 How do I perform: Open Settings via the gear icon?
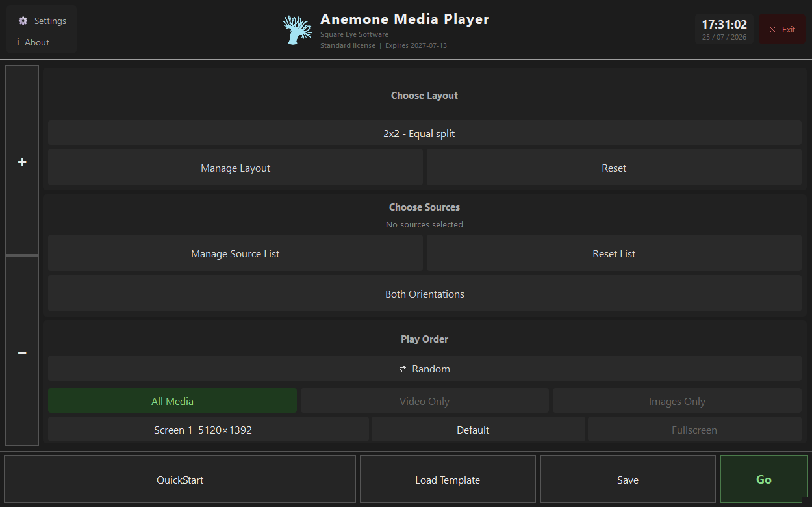point(42,21)
